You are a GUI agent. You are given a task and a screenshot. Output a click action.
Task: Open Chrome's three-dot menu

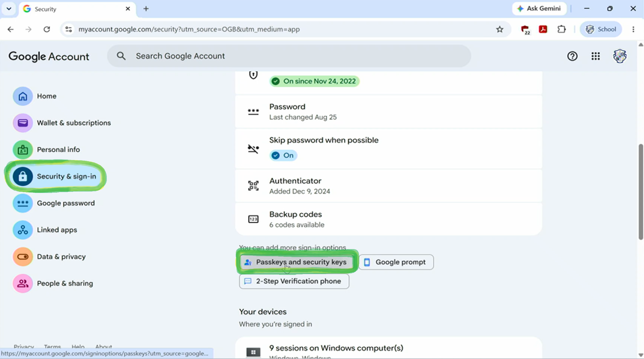(633, 29)
